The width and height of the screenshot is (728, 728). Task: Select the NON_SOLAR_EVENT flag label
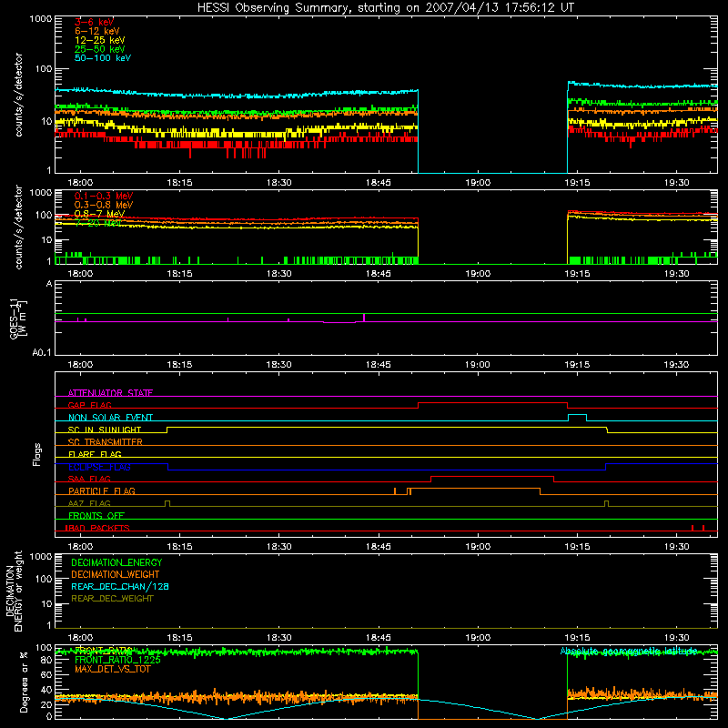pos(110,418)
